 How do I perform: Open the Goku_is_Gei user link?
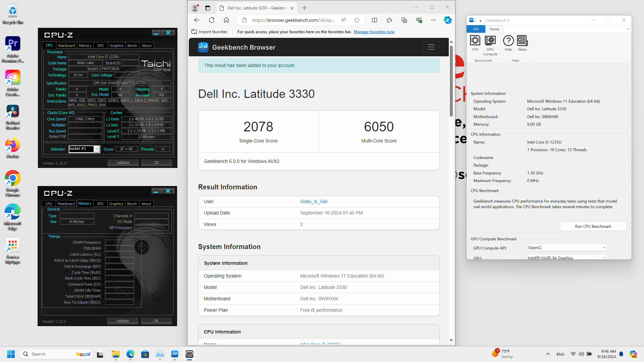[x=314, y=201]
